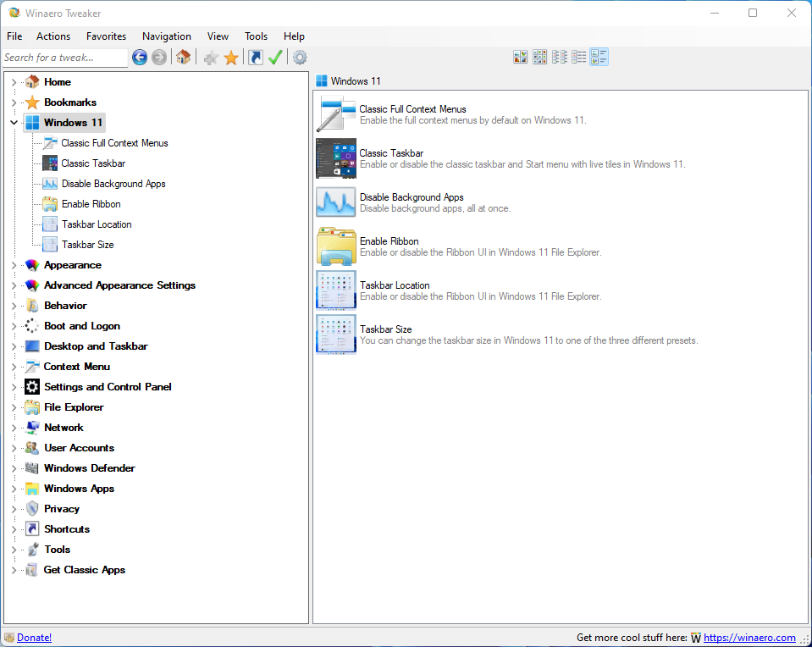
Task: Click the Windows Defender wall icon
Action: pyautogui.click(x=32, y=468)
